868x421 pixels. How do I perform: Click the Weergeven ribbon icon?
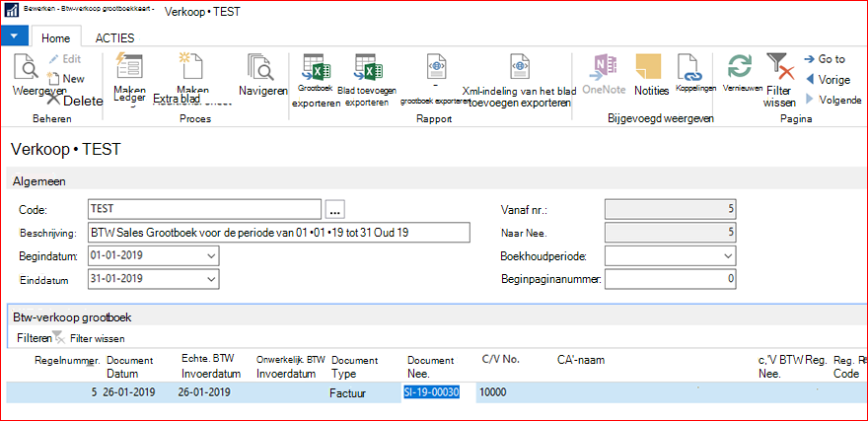26,67
